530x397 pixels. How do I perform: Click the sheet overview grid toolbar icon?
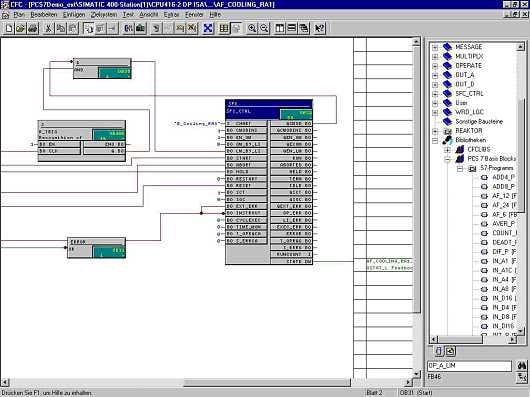click(x=224, y=28)
